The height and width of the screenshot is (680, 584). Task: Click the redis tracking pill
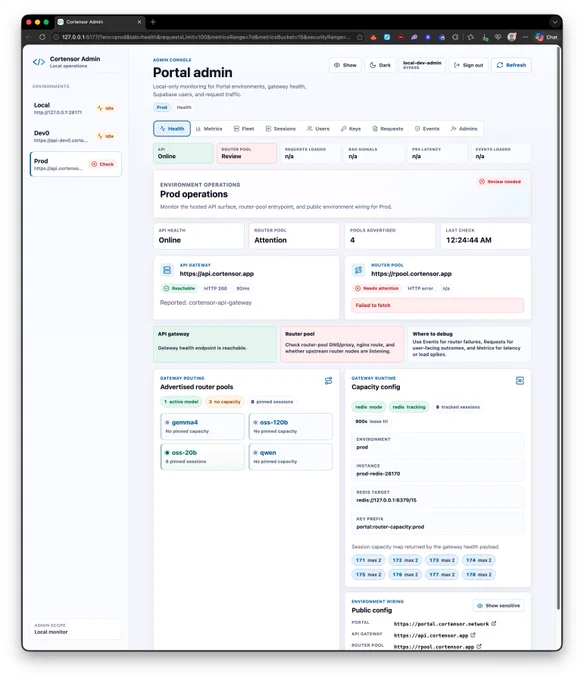click(x=409, y=407)
